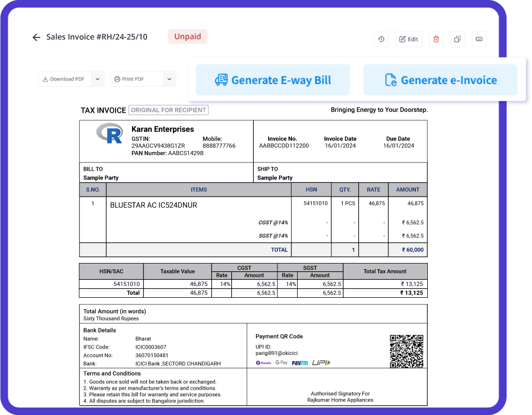Click the Google Pay logo

(x=282, y=363)
